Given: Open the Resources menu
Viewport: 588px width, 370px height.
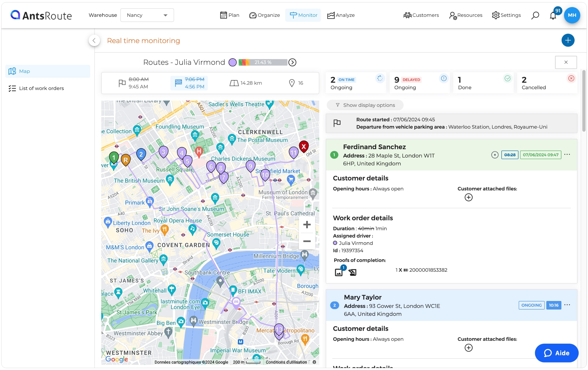Looking at the screenshot, I should [x=466, y=15].
